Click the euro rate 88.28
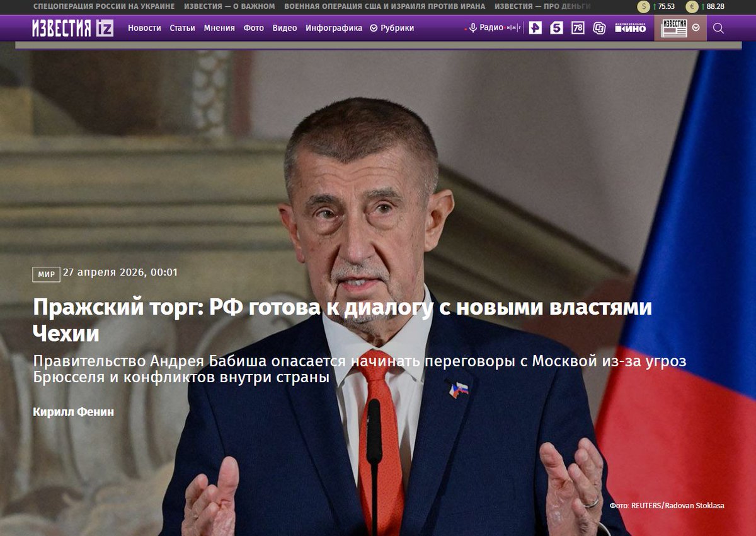756x536 pixels. tap(716, 7)
